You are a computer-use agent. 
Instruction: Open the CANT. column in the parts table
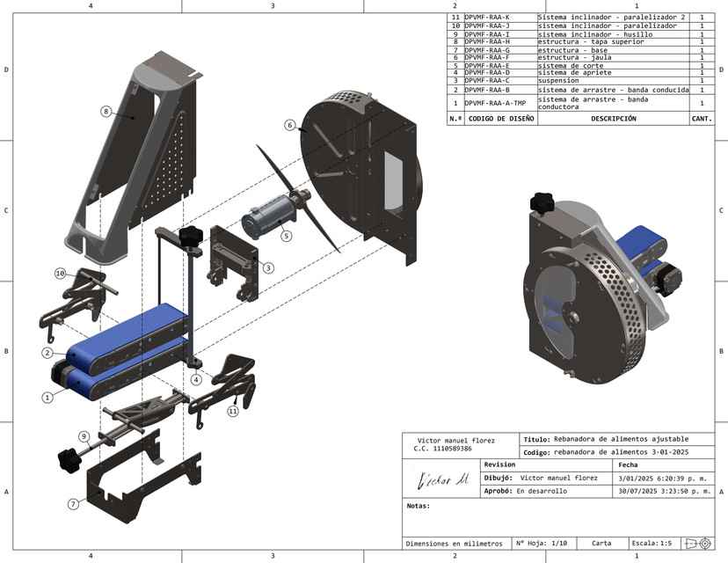click(701, 115)
